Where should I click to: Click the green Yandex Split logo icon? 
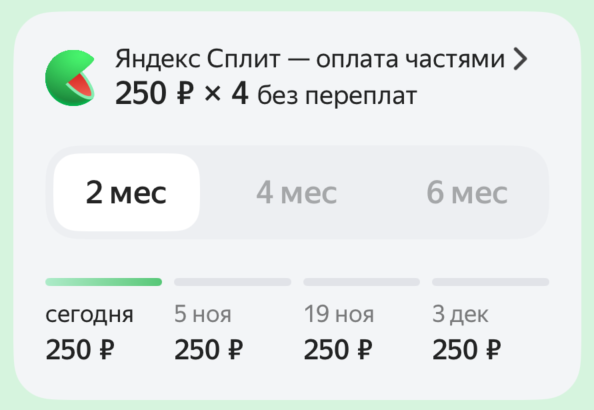70,78
